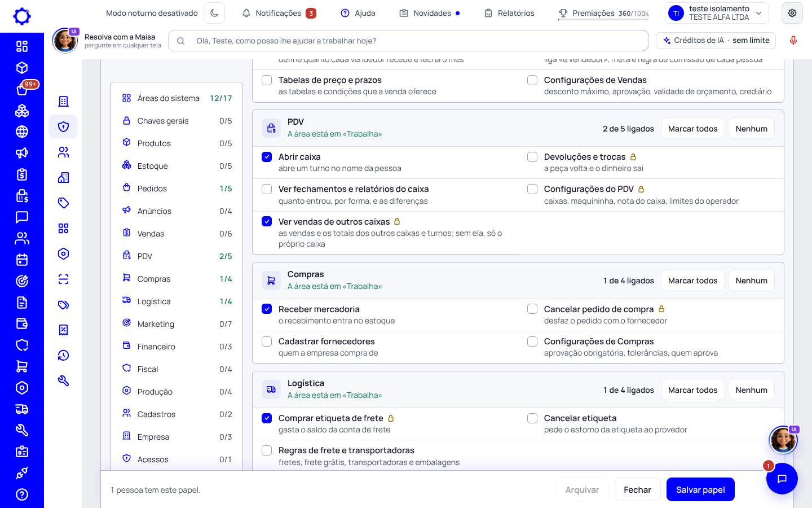Go to Financeiro area in list
This screenshot has width=812, height=508.
[x=176, y=347]
